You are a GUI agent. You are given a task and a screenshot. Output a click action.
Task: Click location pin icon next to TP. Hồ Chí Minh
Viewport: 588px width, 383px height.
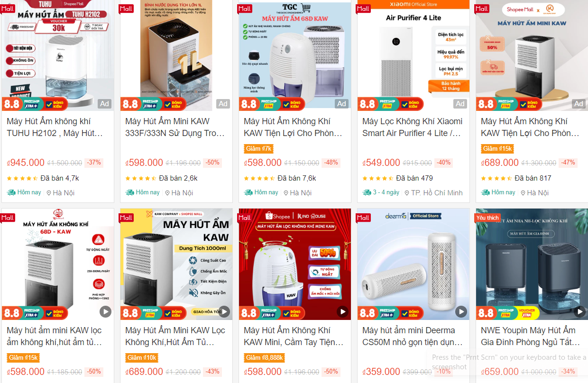pos(407,193)
